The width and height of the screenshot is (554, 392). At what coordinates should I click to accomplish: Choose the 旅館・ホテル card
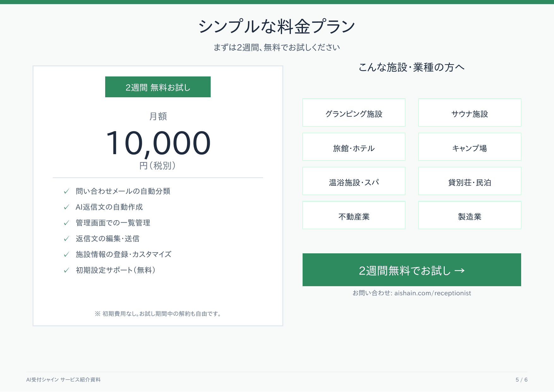coord(354,147)
